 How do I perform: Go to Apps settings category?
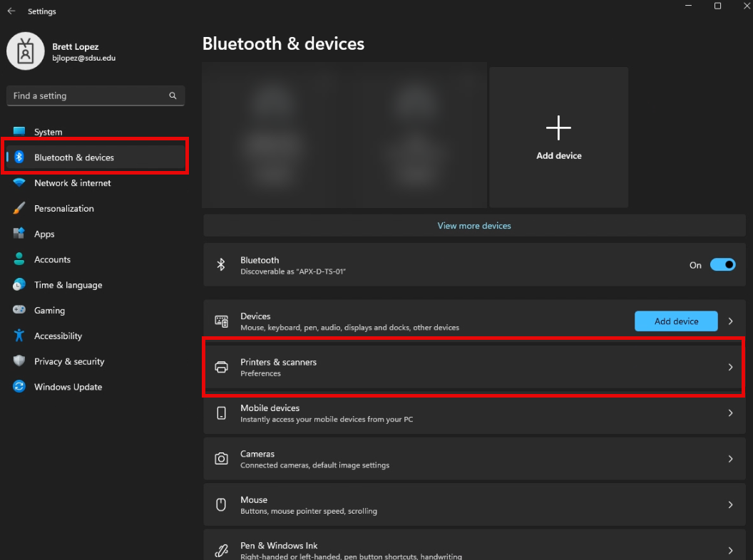tap(96, 234)
